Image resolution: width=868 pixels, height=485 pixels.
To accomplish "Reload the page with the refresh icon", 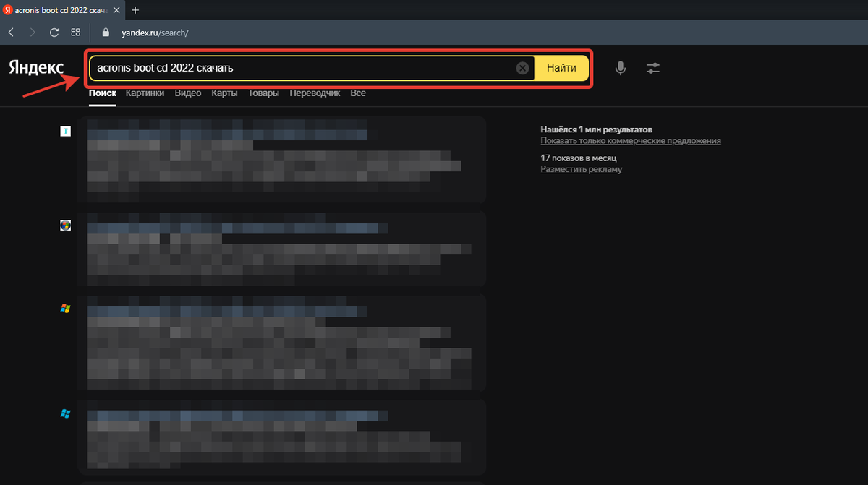I will [54, 33].
